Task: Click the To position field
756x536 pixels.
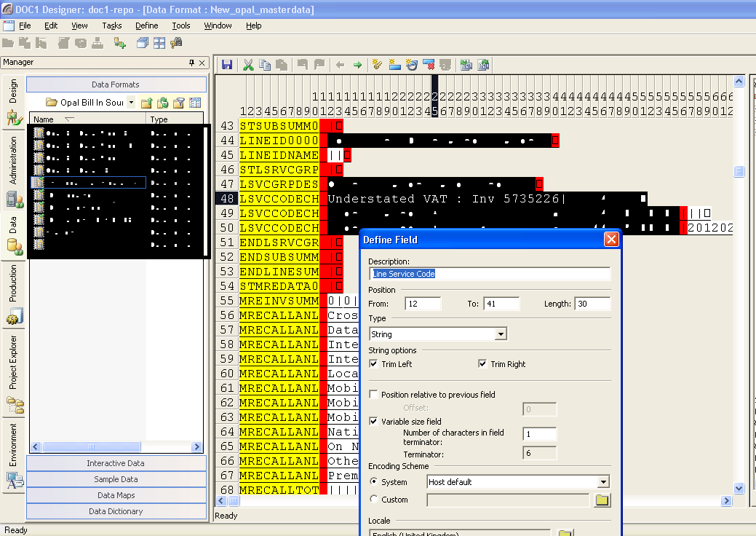Action: pyautogui.click(x=501, y=304)
